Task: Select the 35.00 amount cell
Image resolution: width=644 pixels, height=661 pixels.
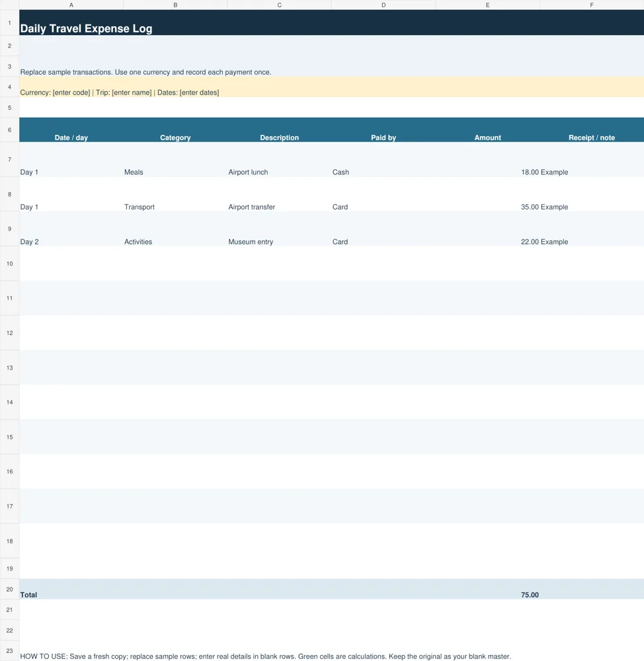Action: tap(487, 194)
